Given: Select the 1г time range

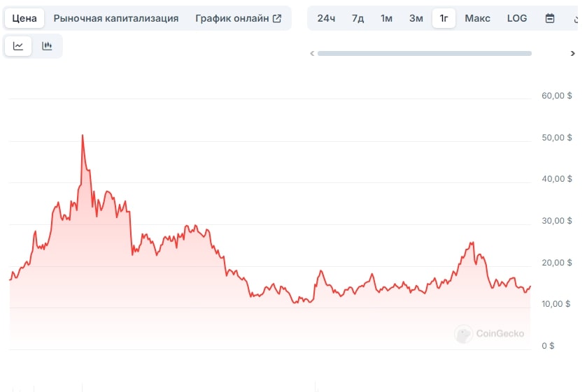Looking at the screenshot, I should tap(444, 18).
